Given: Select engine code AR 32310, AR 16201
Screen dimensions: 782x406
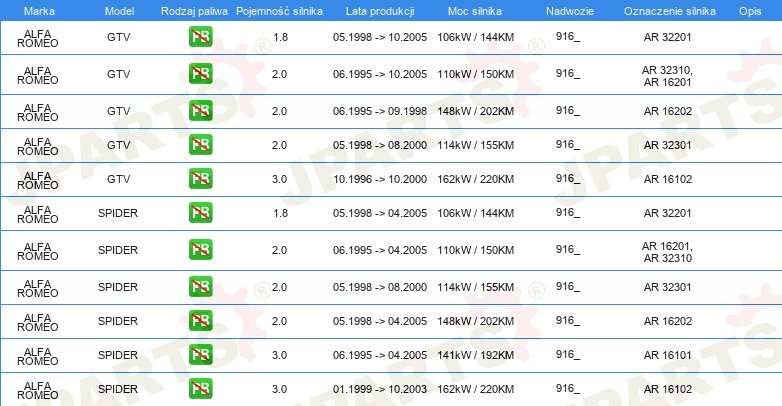Looking at the screenshot, I should click(x=667, y=76).
